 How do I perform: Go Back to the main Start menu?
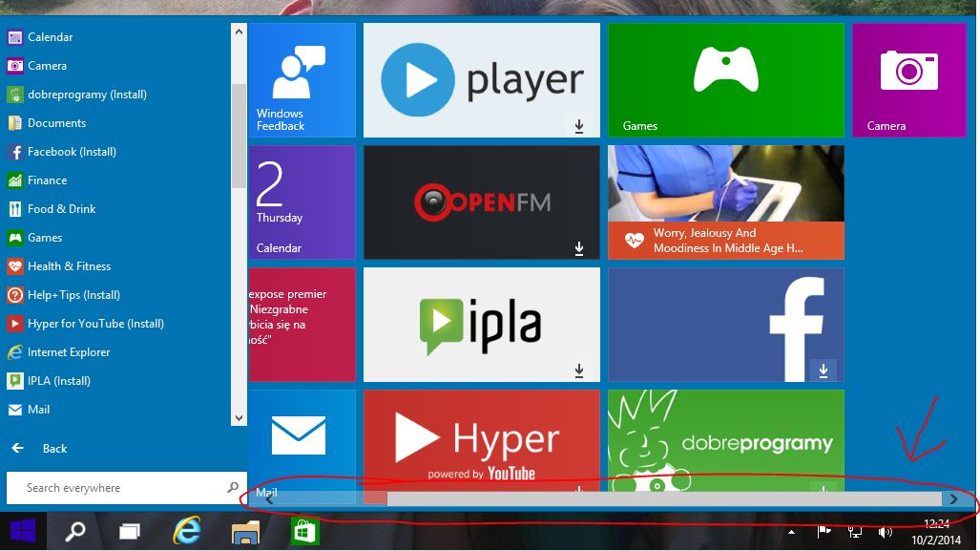click(39, 449)
